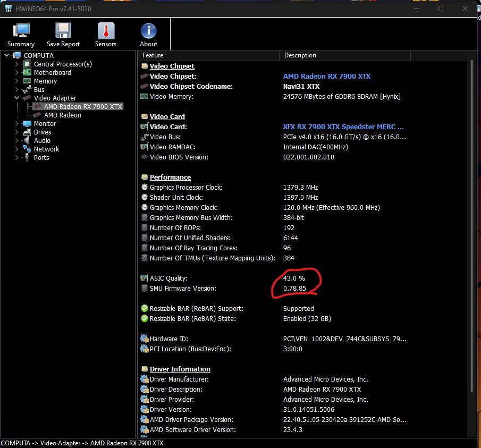Image resolution: width=481 pixels, height=448 pixels.
Task: Click the HWiNFO64 title bar app icon
Action: pos(9,9)
